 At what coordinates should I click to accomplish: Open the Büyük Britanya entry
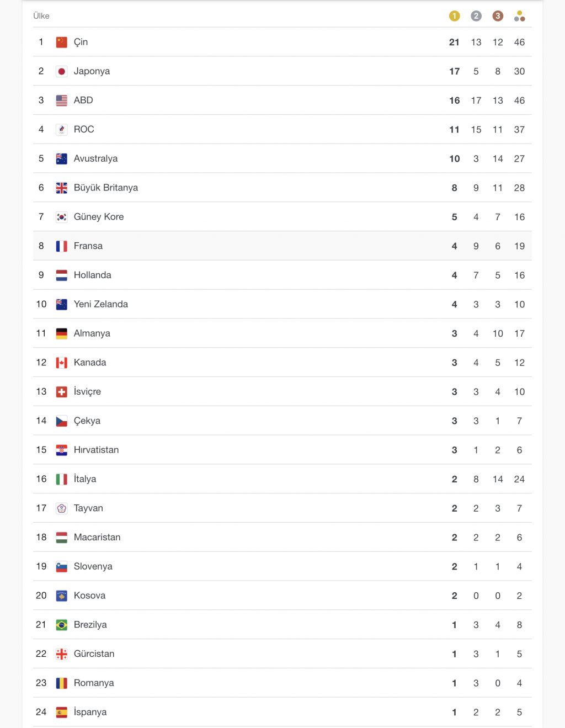coord(282,188)
